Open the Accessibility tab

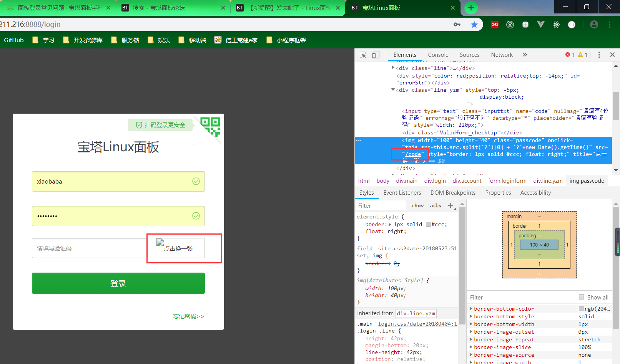pyautogui.click(x=535, y=193)
